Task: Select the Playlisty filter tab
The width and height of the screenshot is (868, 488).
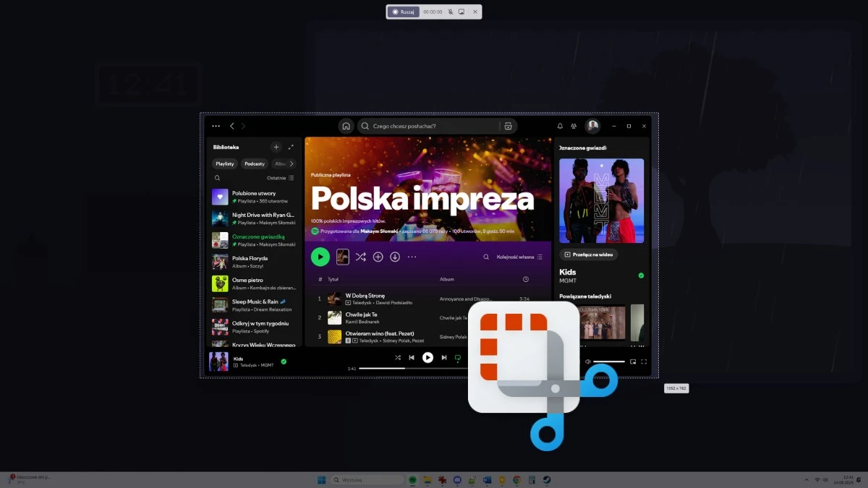Action: [x=224, y=163]
